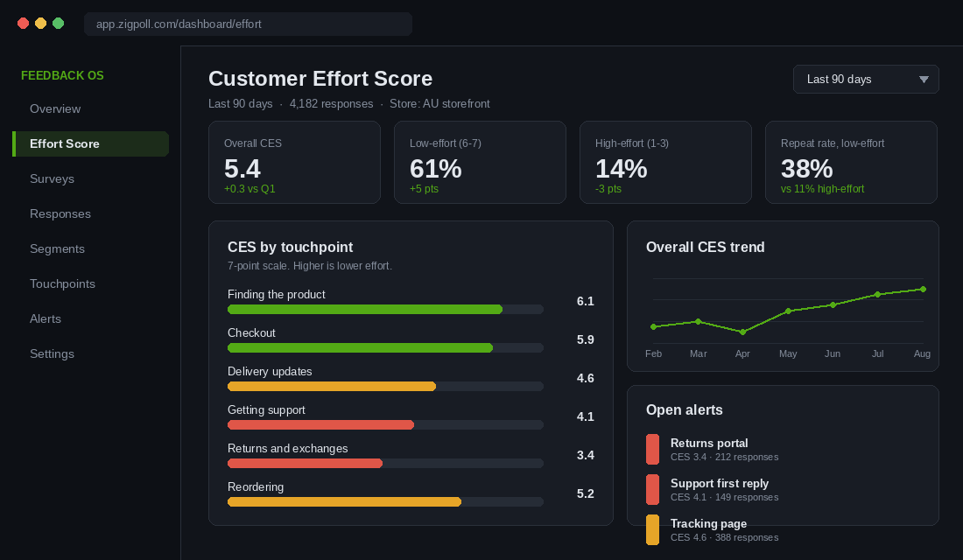Viewport: 963px width, 560px height.
Task: Click the red window close dot
Action: coord(24,24)
